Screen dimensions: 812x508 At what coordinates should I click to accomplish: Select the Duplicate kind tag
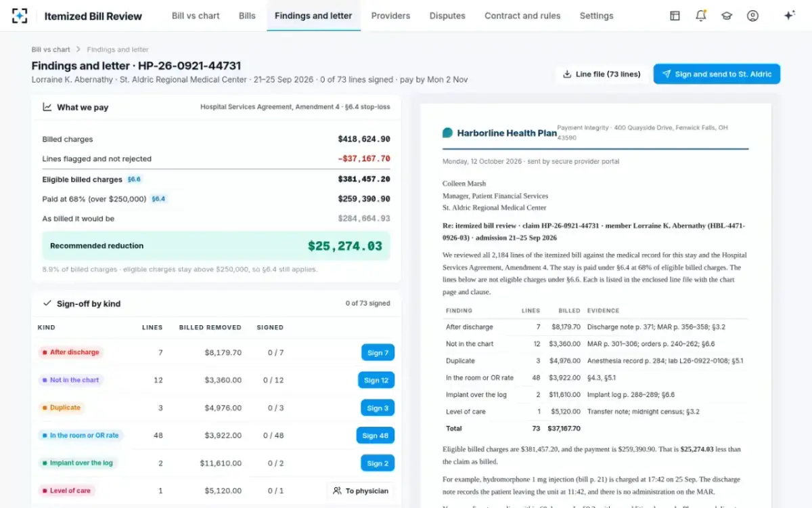click(62, 408)
